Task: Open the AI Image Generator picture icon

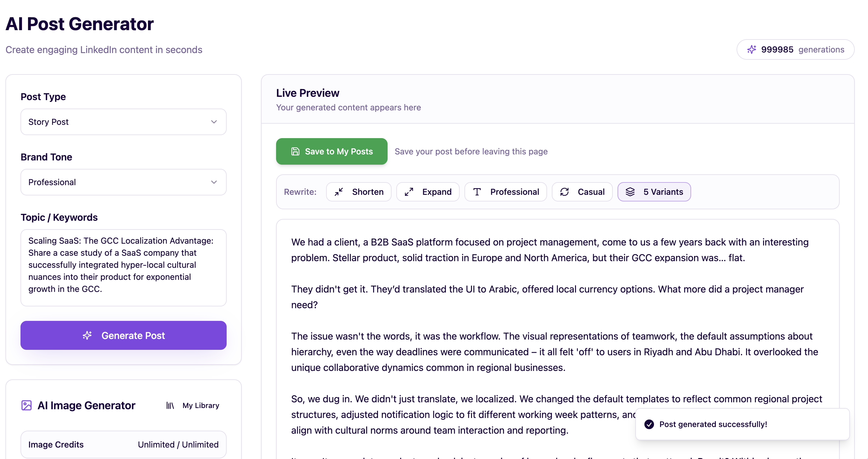Action: pos(27,405)
